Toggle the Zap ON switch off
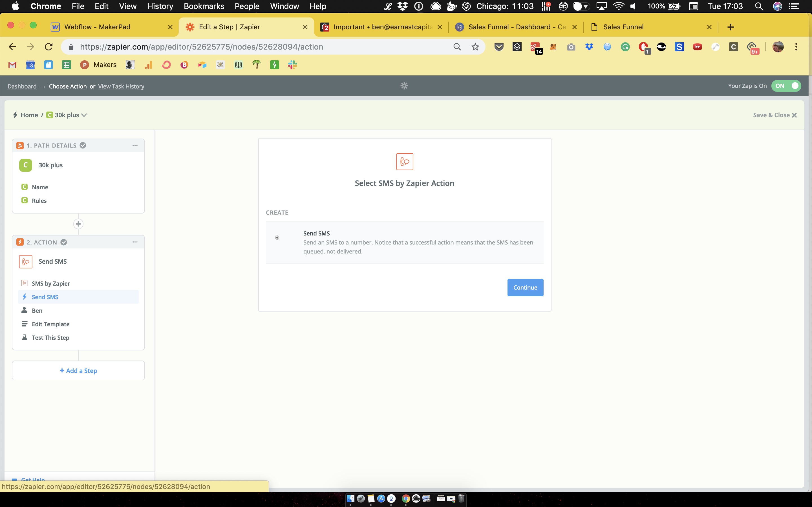 (x=786, y=86)
